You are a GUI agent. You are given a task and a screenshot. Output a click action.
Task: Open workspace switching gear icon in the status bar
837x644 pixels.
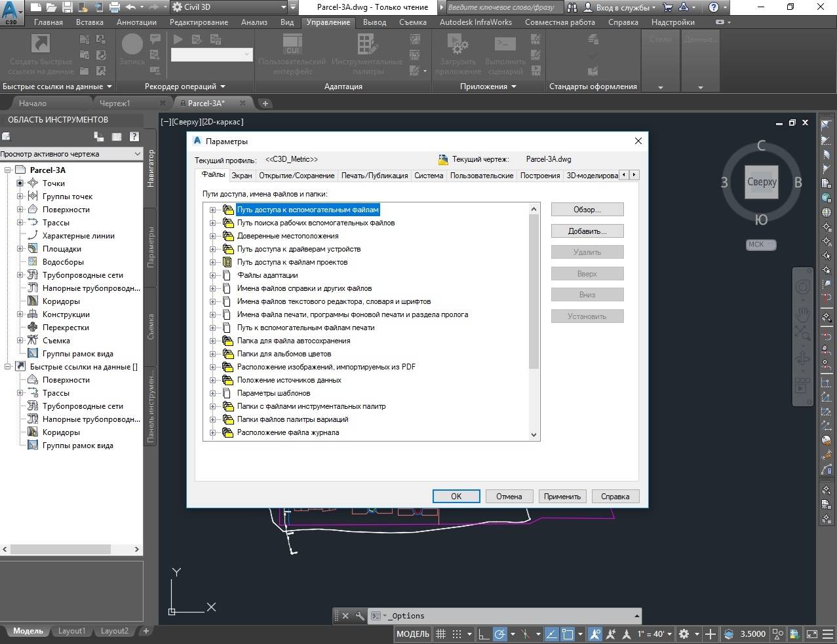coord(684,634)
